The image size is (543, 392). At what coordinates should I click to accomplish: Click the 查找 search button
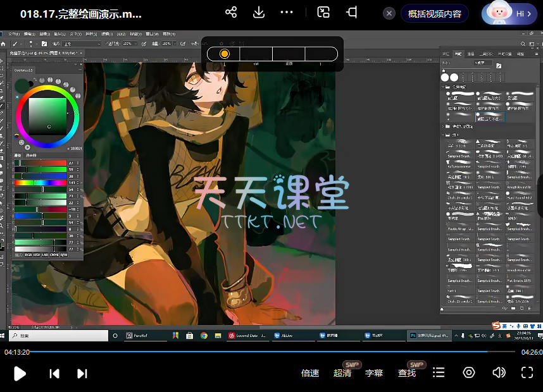(x=407, y=373)
